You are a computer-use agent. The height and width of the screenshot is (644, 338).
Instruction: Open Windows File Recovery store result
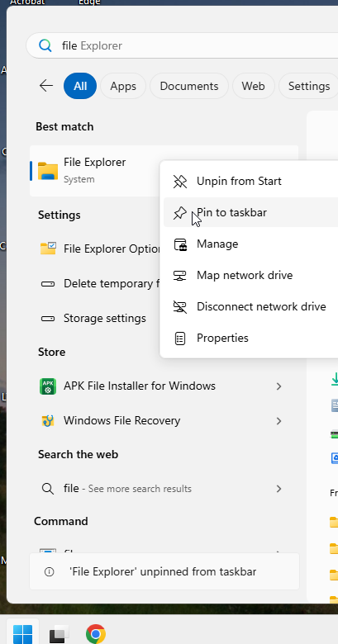pyautogui.click(x=164, y=420)
